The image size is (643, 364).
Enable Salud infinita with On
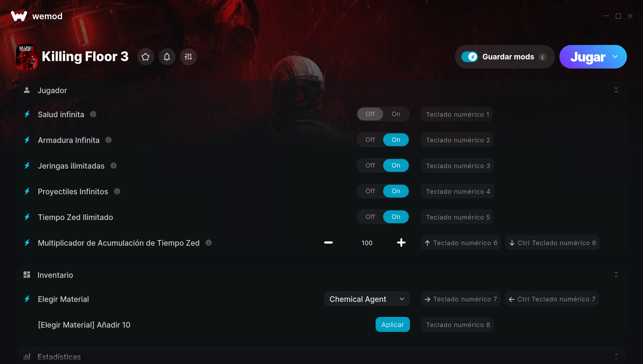coord(396,114)
